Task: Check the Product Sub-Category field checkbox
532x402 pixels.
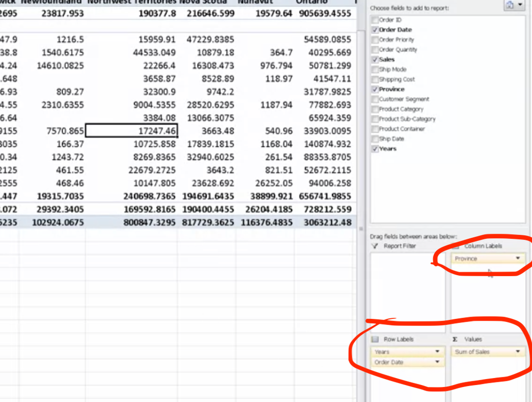Action: click(x=375, y=119)
